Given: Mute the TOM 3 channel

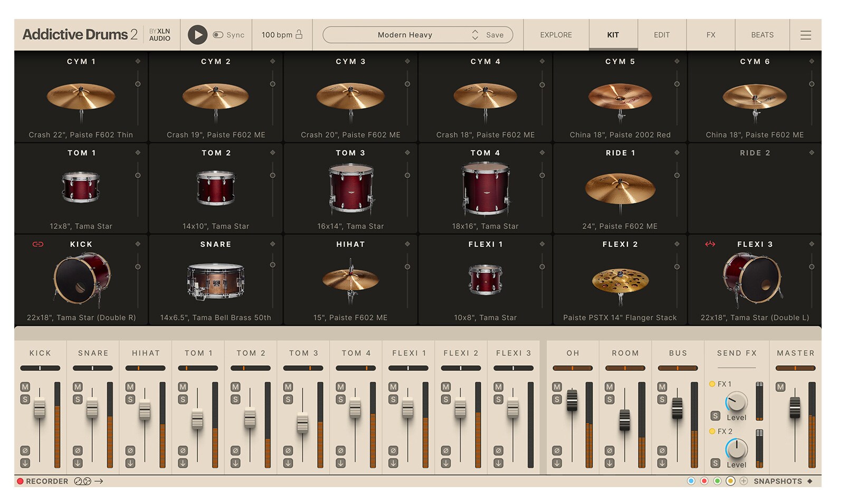Looking at the screenshot, I should click(x=288, y=387).
